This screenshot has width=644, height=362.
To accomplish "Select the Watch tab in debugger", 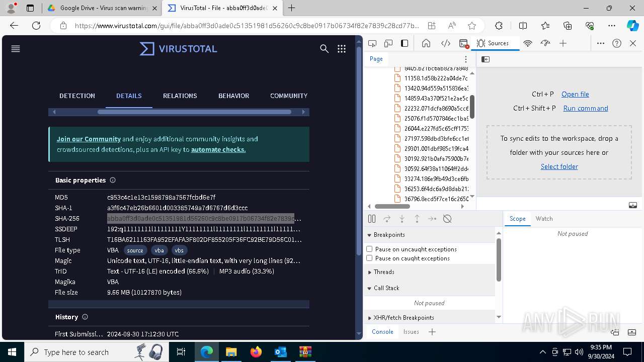I will 544,219.
